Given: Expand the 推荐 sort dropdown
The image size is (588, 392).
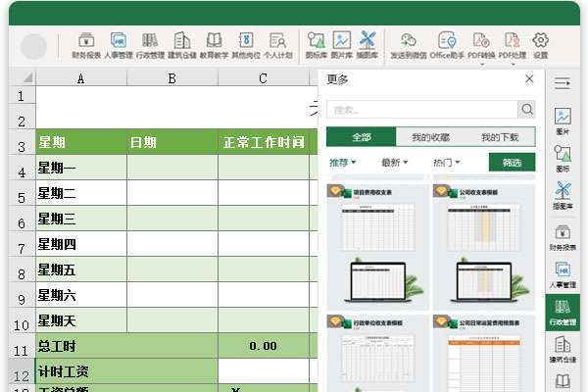Looking at the screenshot, I should coord(342,163).
